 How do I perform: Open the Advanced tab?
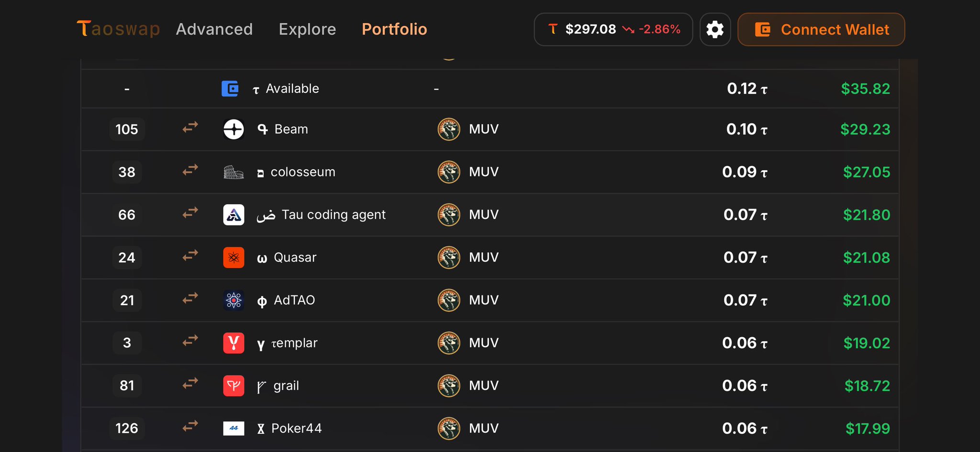coord(214,29)
